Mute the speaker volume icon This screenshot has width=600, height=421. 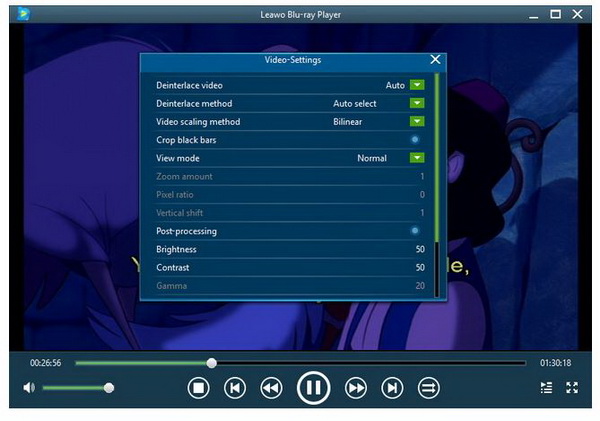pos(29,387)
